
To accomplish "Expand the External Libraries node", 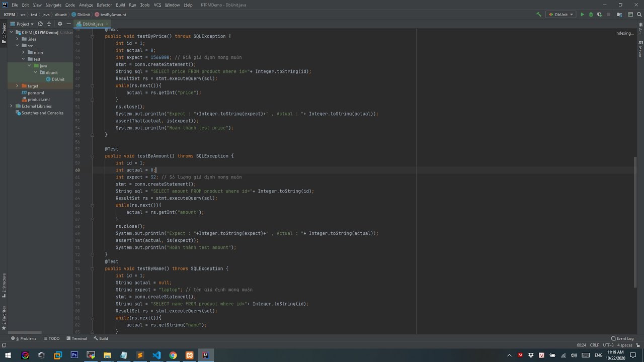I will (x=11, y=106).
